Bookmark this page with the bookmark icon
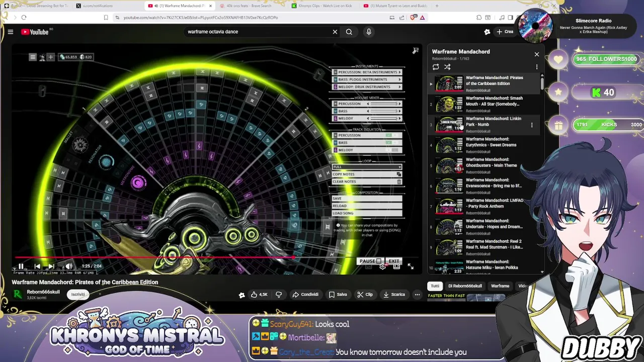The image size is (644, 362). coord(106,18)
